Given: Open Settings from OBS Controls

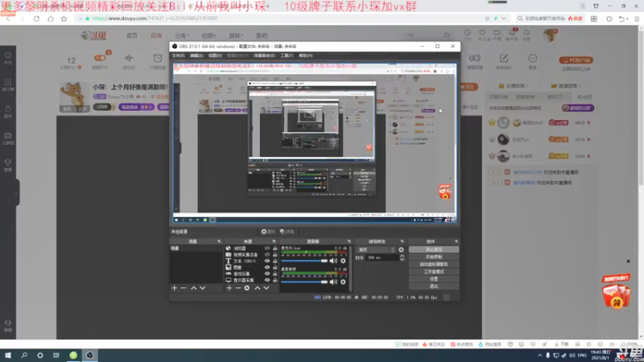Looking at the screenshot, I should (434, 278).
